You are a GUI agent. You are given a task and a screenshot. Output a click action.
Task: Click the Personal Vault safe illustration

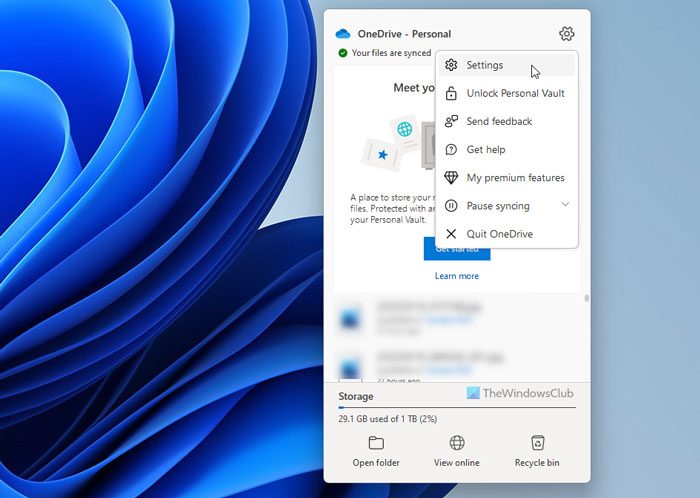click(428, 145)
